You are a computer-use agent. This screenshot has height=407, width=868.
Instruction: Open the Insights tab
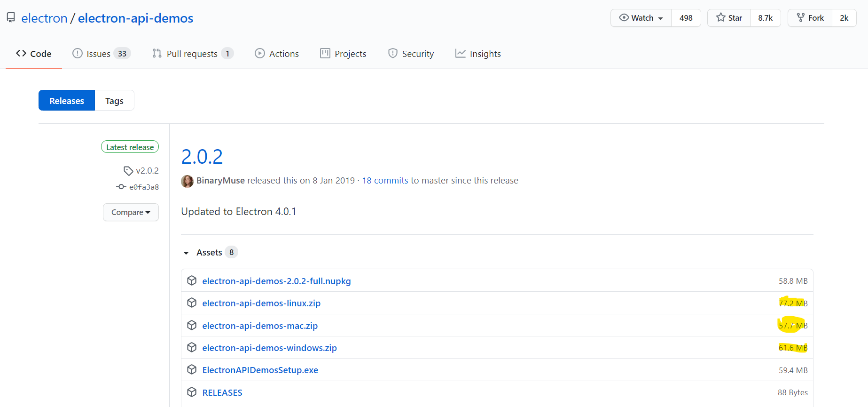(478, 54)
